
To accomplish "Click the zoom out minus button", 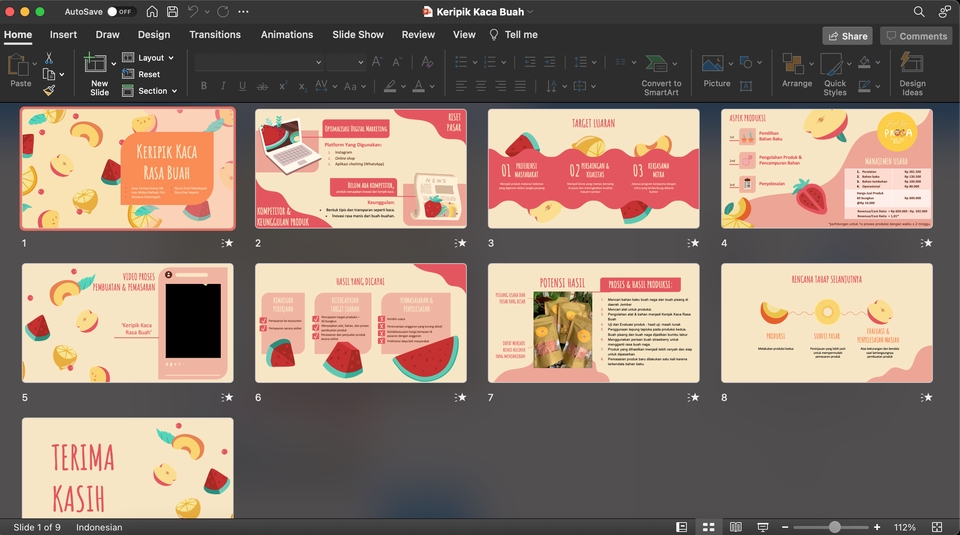I will coord(785,527).
